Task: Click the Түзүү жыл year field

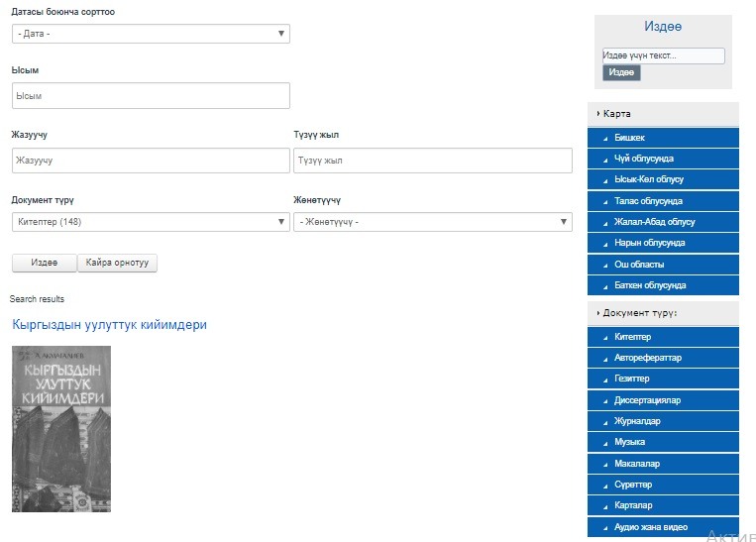Action: tap(433, 161)
